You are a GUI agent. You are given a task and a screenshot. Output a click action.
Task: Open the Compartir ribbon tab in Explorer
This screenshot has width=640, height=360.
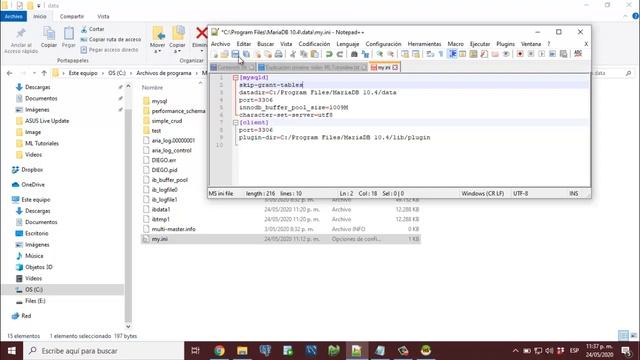(x=71, y=16)
